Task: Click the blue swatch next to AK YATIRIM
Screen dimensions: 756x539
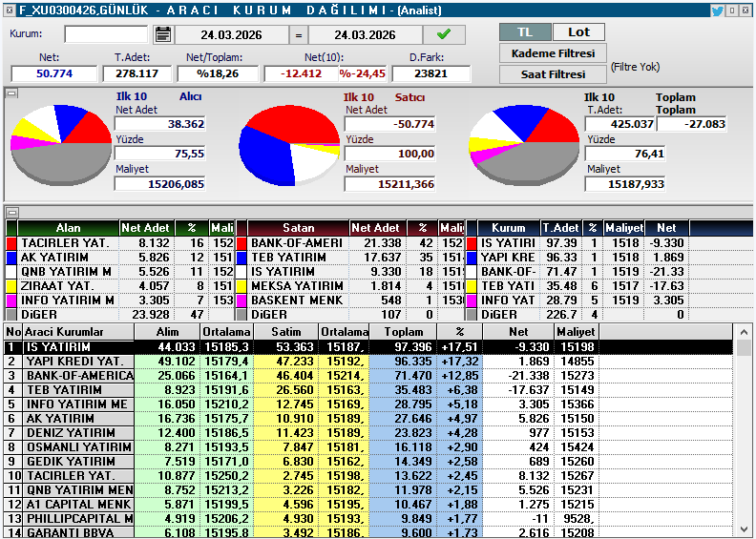Action: click(x=11, y=258)
